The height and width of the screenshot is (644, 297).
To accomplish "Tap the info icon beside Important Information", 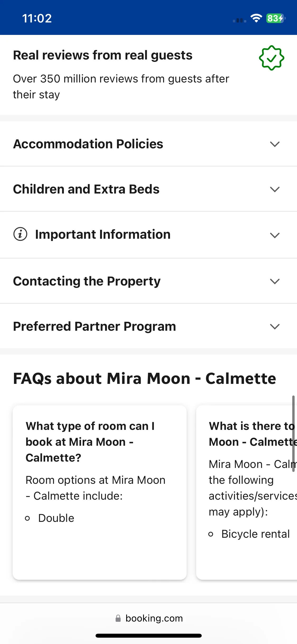I will click(20, 234).
